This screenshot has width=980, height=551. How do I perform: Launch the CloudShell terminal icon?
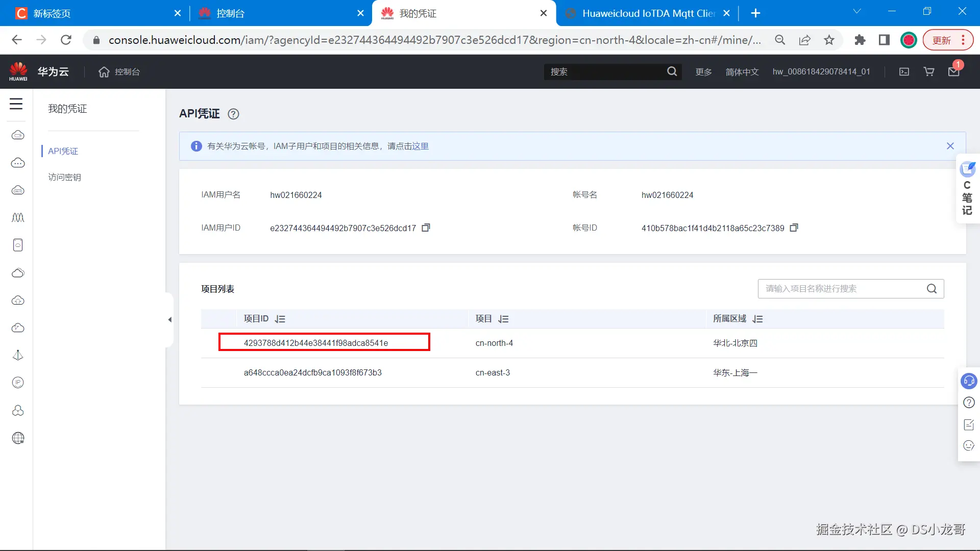coord(904,72)
